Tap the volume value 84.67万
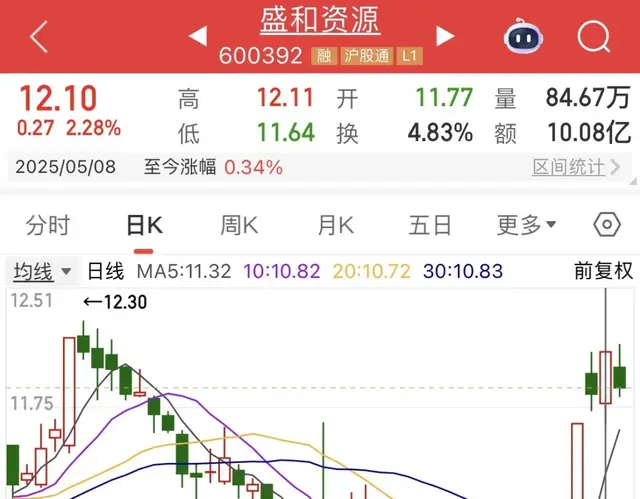This screenshot has height=499, width=640. pos(588,98)
